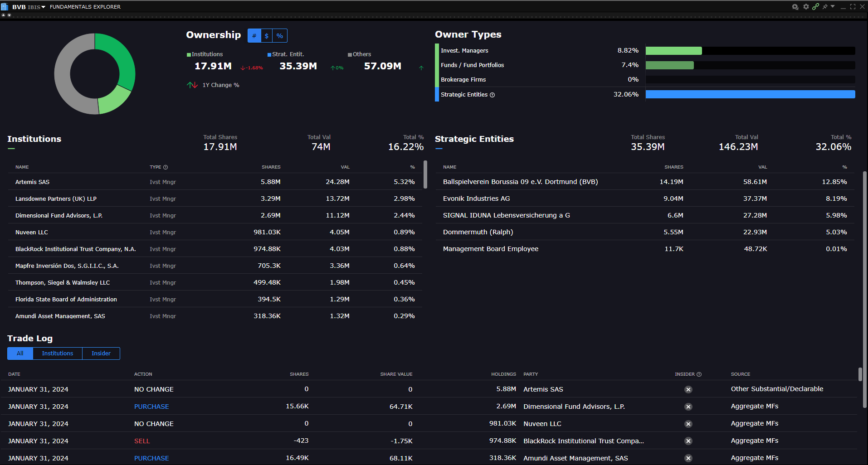
Task: Select the Institutions tab in Trade Log
Action: 58,354
